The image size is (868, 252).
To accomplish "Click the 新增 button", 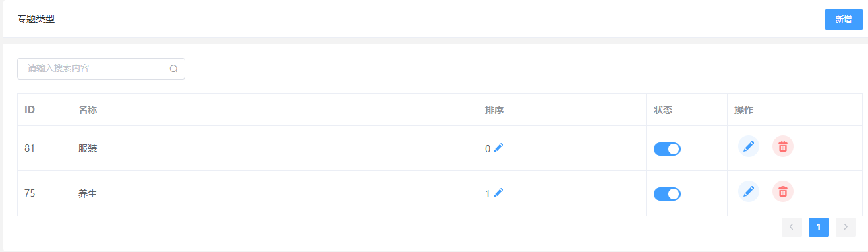I will coord(844,20).
